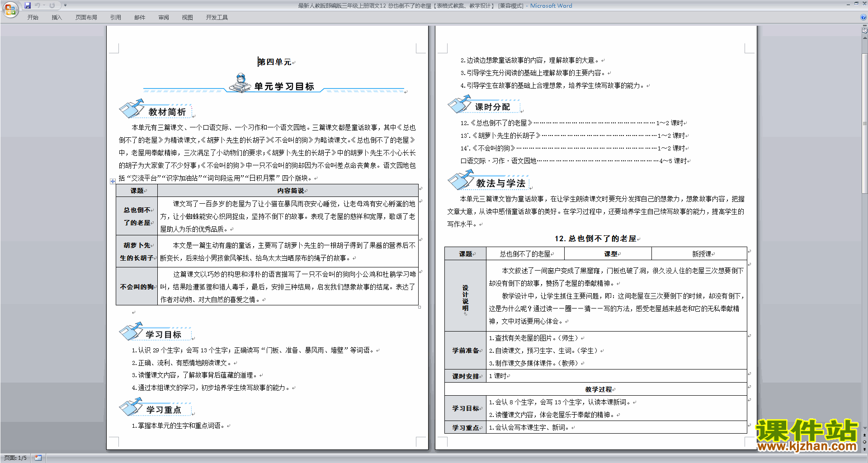The image size is (868, 463).
Task: Open the Undo history dropdown arrow
Action: pos(44,5)
